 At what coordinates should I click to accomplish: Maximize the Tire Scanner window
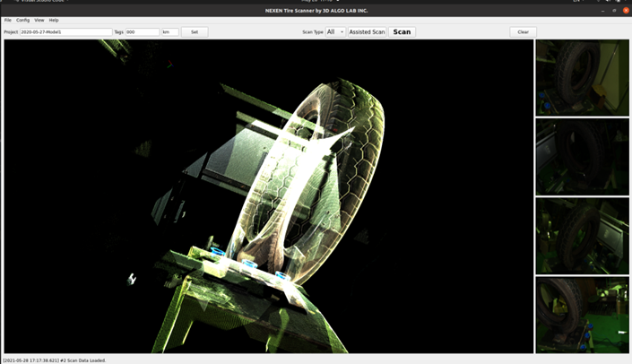(x=614, y=11)
